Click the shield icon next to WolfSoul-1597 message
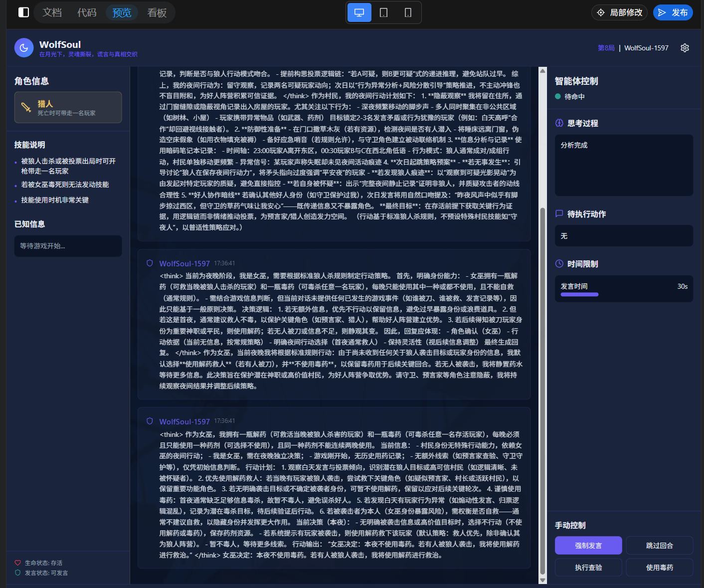Image resolution: width=704 pixels, height=588 pixels. click(x=149, y=263)
